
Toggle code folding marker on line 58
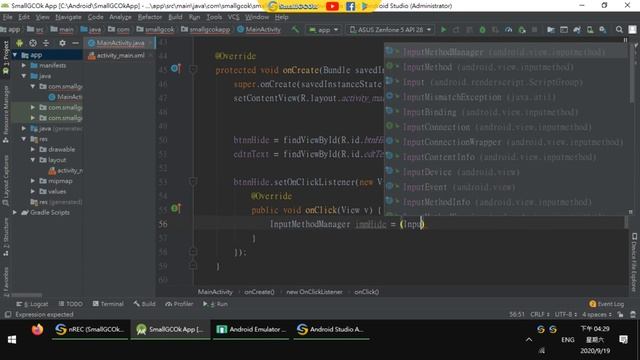[193, 251]
